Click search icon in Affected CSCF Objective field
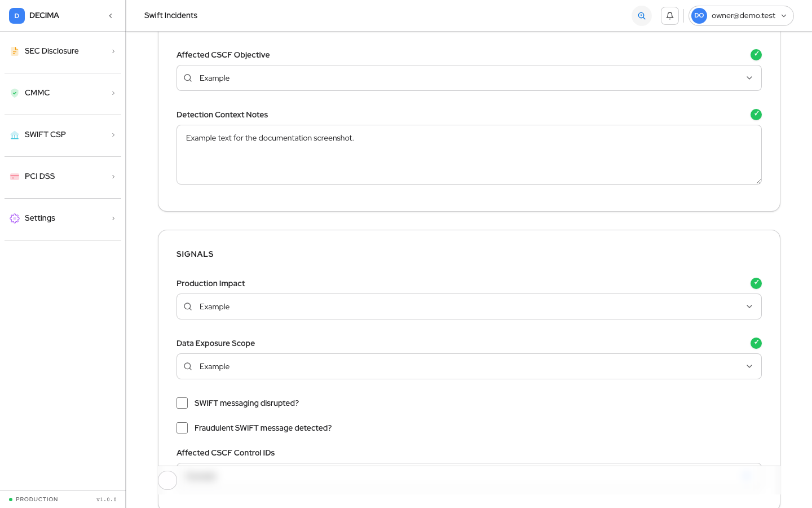The image size is (812, 508). 188,78
